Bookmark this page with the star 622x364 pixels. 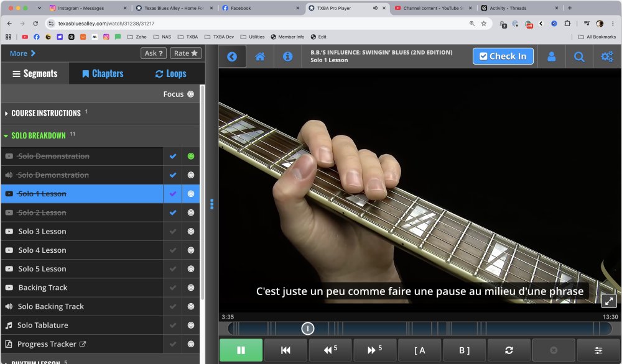point(483,24)
